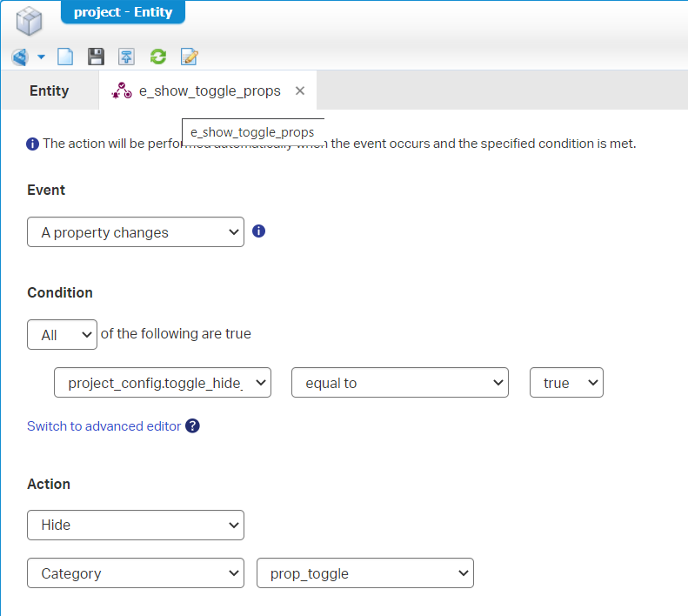Click the help icon near advanced editor

point(193,425)
